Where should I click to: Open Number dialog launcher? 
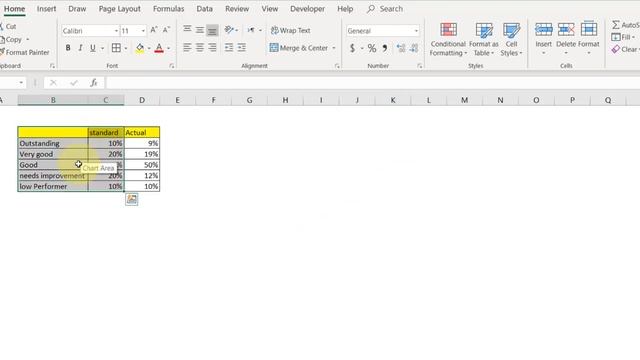point(420,66)
